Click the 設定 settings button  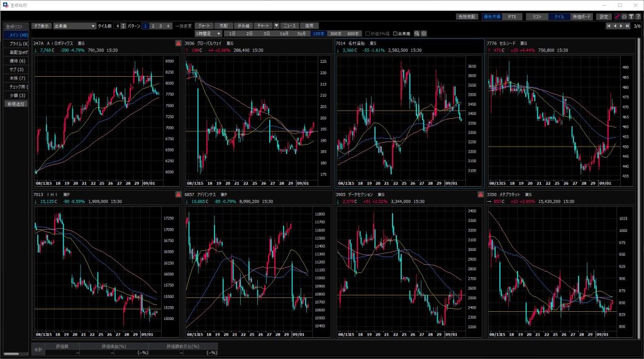click(x=604, y=16)
